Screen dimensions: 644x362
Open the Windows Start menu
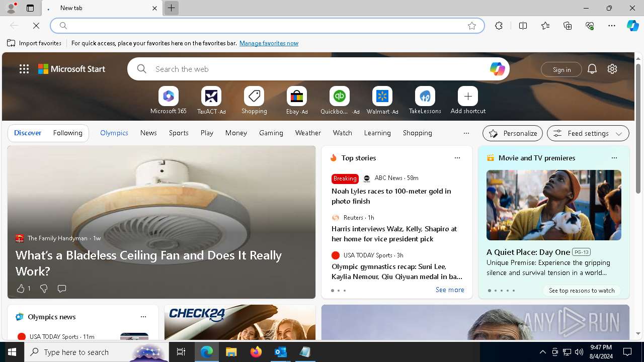click(x=12, y=352)
